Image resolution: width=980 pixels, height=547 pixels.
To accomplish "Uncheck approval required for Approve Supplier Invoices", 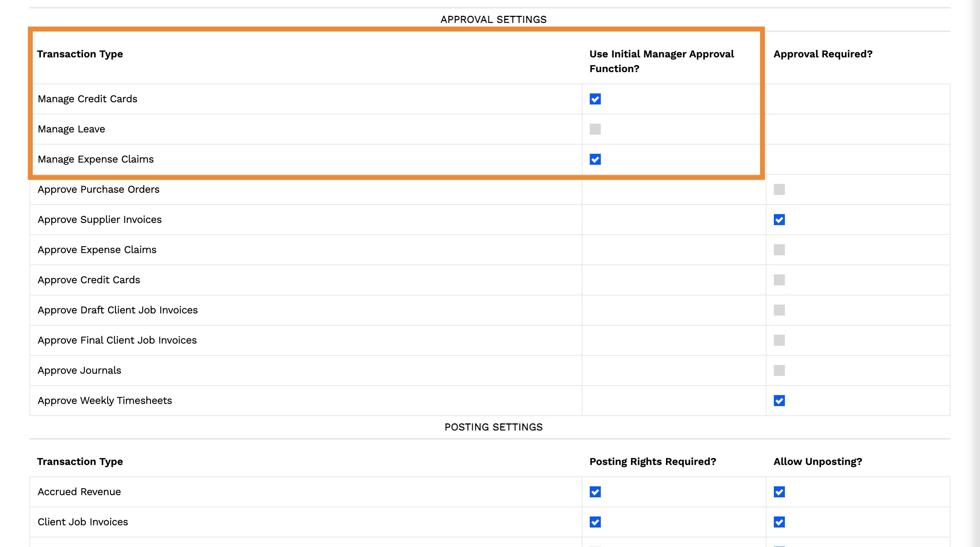I will (779, 220).
